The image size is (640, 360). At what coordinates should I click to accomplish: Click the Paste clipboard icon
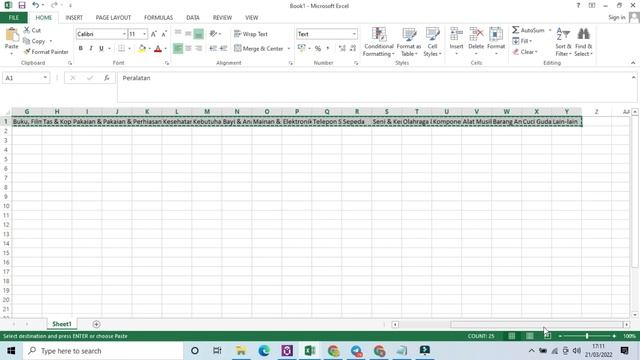11,35
